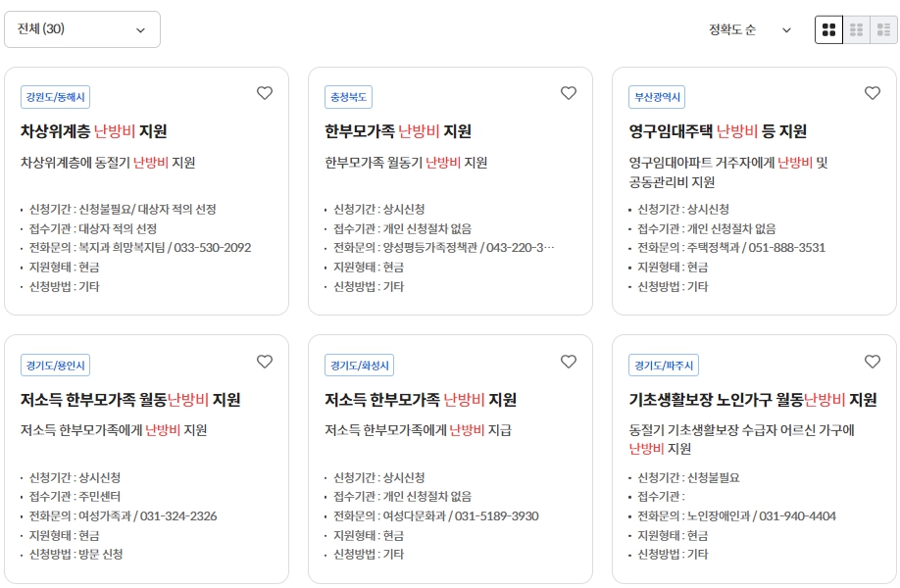This screenshot has width=900, height=588.
Task: Toggle favorite on 경기도/화성시 한부모가족 card
Action: [568, 361]
